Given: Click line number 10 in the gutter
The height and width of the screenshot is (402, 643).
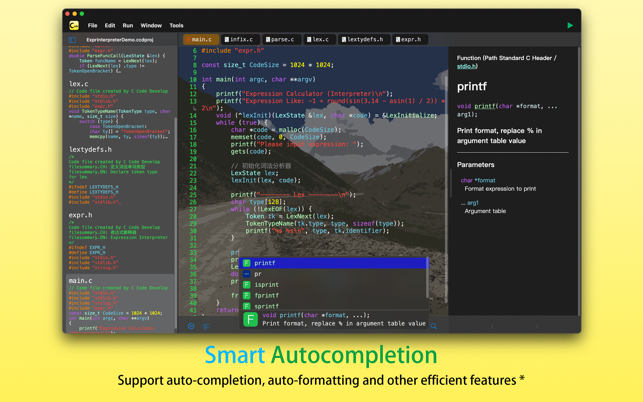Looking at the screenshot, I should pyautogui.click(x=193, y=80).
